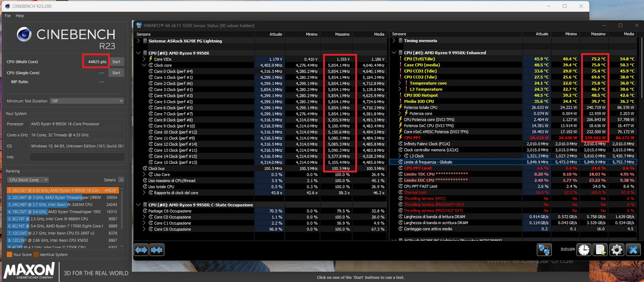This screenshot has height=282, width=644.
Task: Expand sensor panels with the left-right arrows icon
Action: click(x=141, y=249)
